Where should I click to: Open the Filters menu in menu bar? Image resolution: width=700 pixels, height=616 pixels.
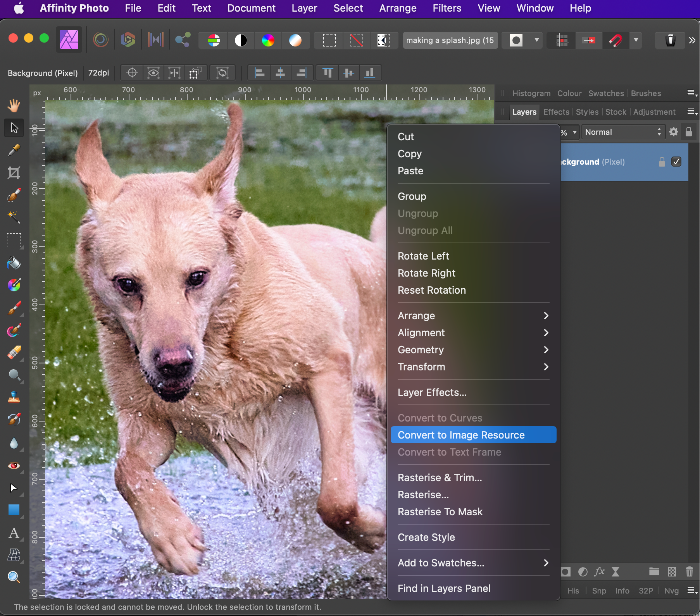(447, 8)
